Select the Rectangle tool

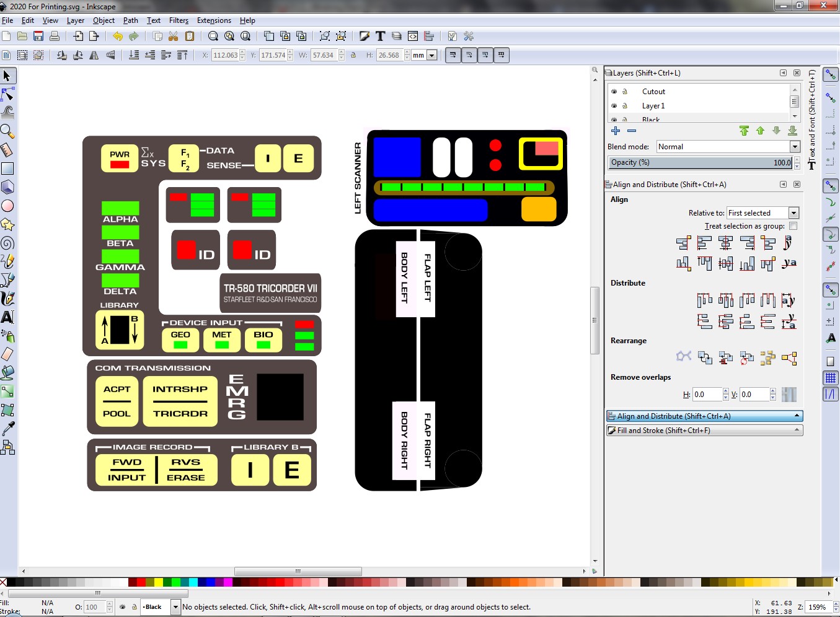pos(7,168)
